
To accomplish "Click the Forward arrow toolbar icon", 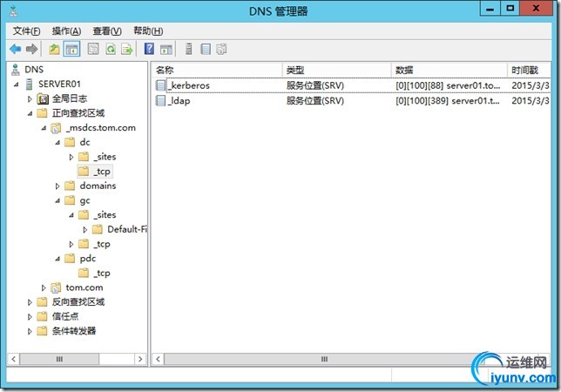I will click(32, 49).
